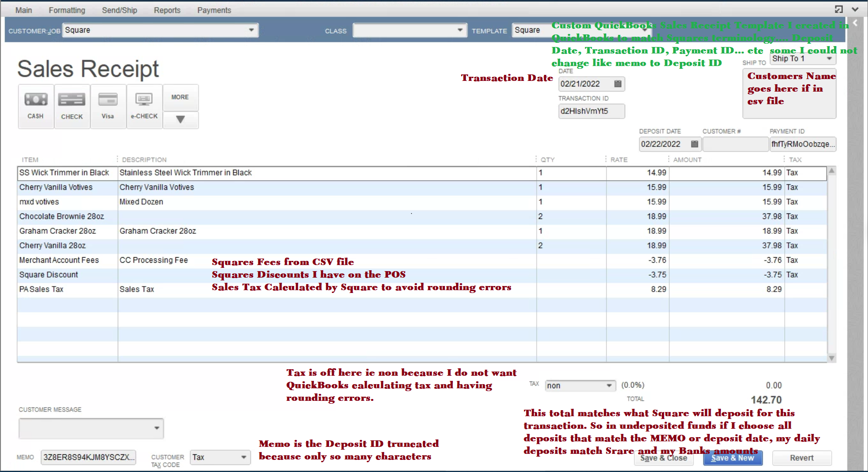
Task: Expand the Ship To 1 dropdown
Action: tap(829, 59)
